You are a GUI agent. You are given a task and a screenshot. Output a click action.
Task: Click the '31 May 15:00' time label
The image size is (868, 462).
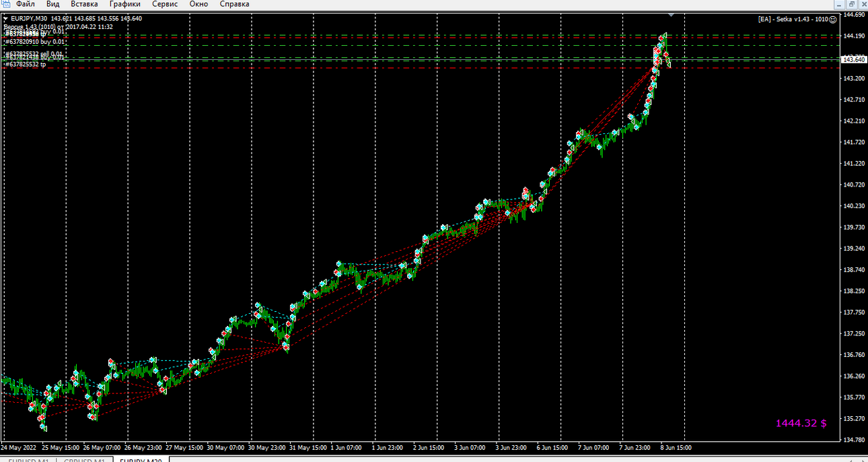pos(308,447)
